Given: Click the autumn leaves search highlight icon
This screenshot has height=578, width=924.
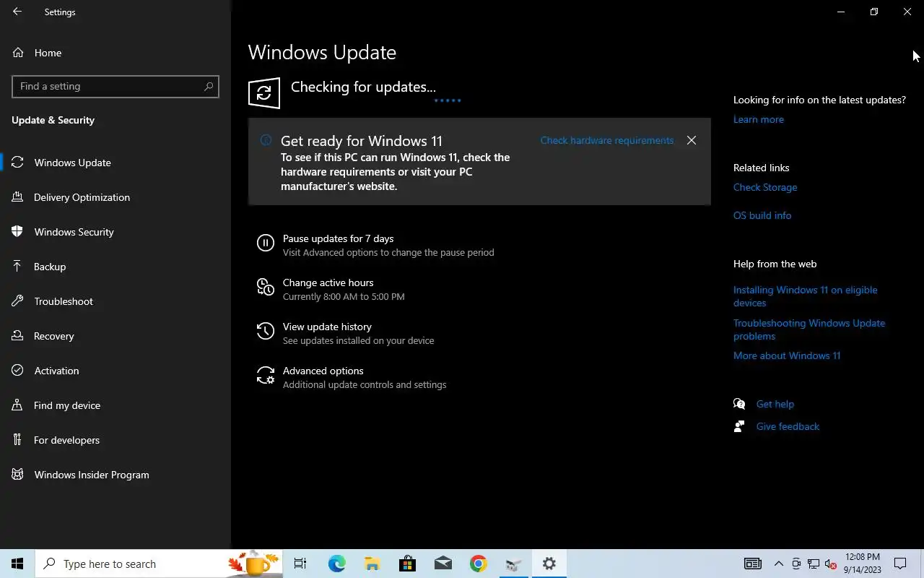Looking at the screenshot, I should point(253,564).
